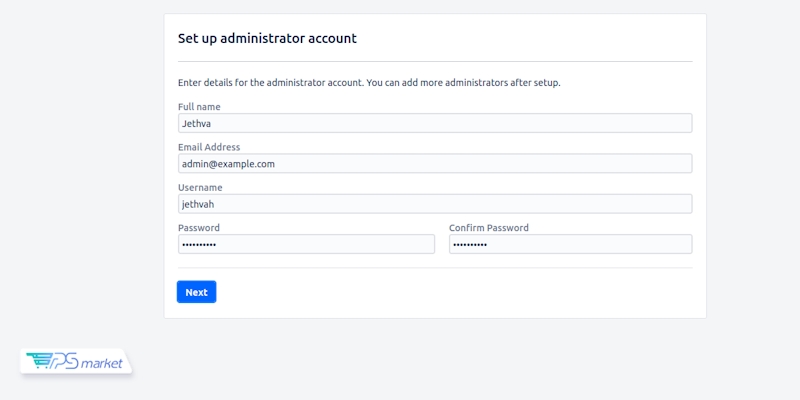The height and width of the screenshot is (400, 800).
Task: Click the 'Password' label above the left field
Action: (199, 228)
